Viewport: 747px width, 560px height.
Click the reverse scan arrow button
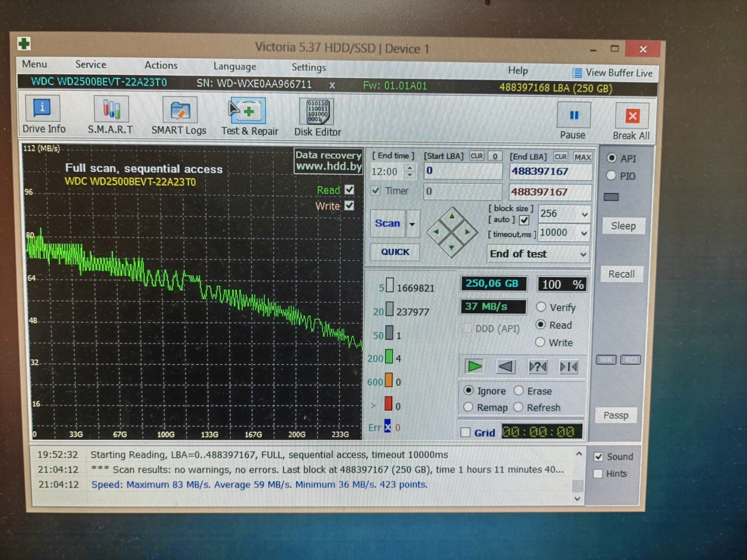click(x=506, y=366)
